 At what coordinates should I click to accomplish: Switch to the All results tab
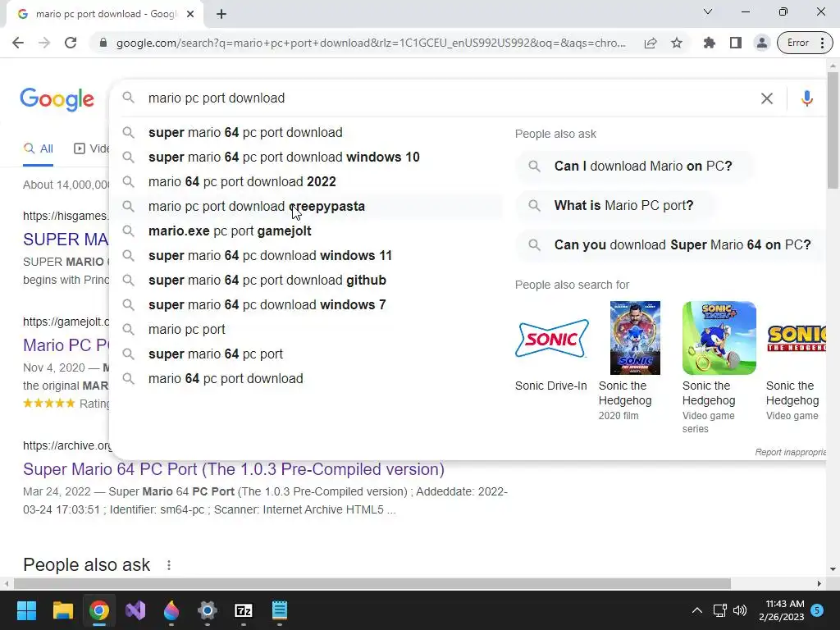pos(39,148)
